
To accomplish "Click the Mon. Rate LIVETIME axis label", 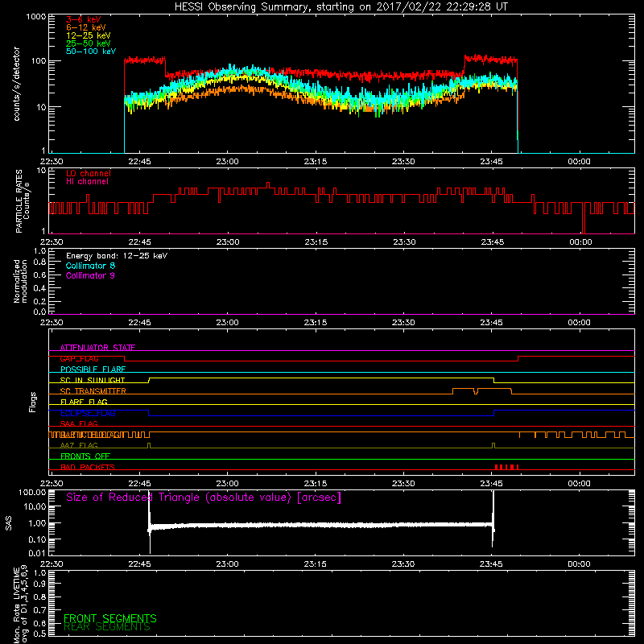I will coord(21,605).
